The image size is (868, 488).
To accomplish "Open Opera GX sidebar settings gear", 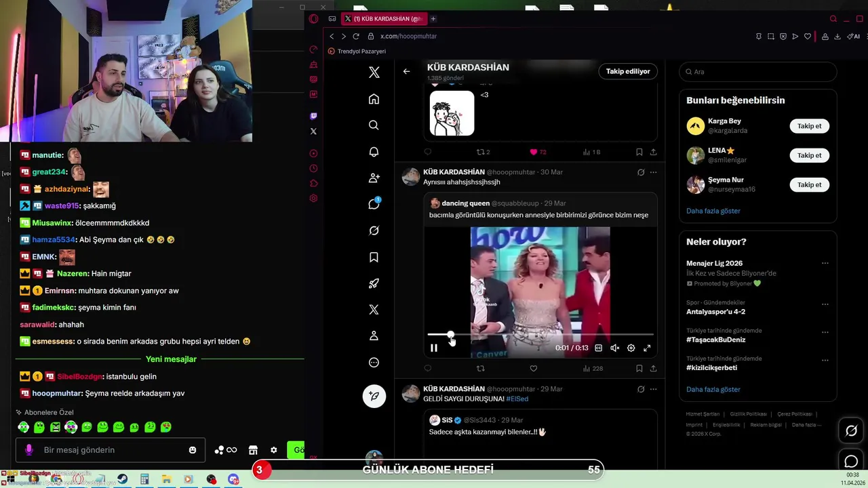I will pos(313,198).
